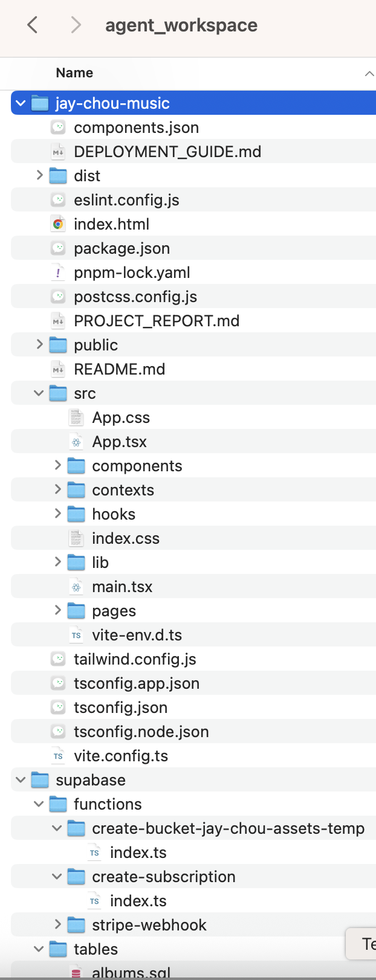Expand the contexts folder
This screenshot has width=376, height=980.
57,489
